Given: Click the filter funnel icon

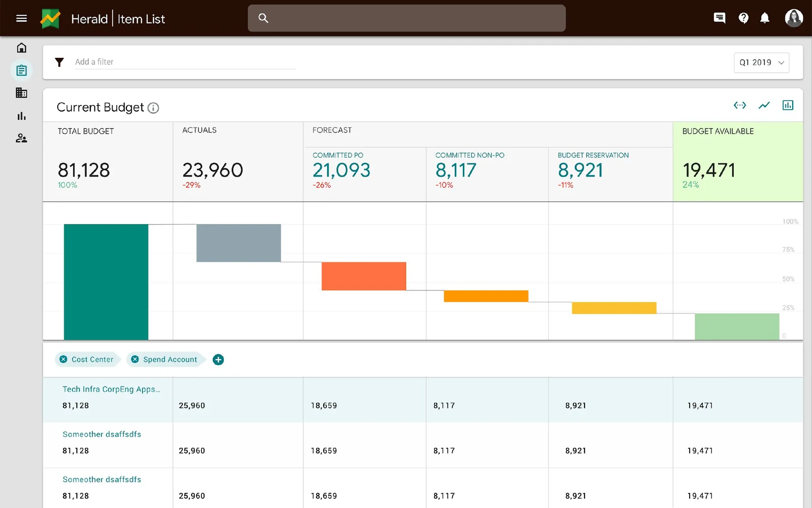Looking at the screenshot, I should click(59, 62).
